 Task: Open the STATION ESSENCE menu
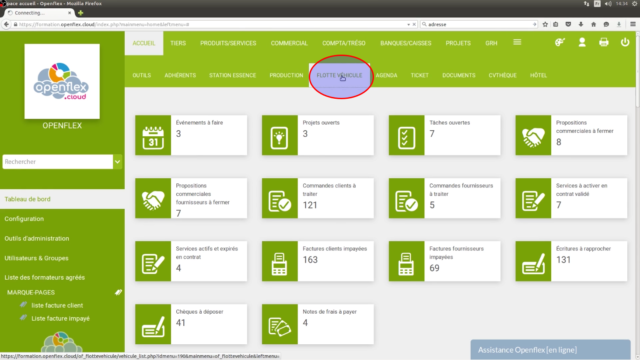pyautogui.click(x=233, y=76)
